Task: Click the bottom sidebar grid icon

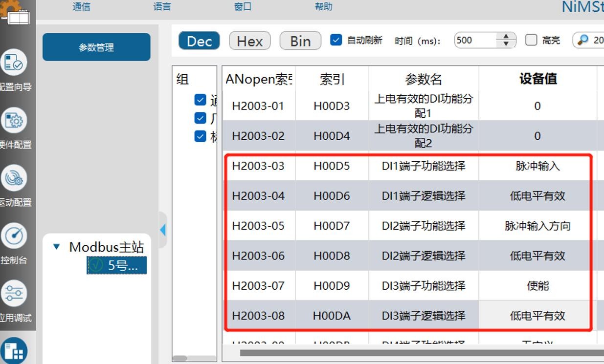Action: click(x=13, y=351)
